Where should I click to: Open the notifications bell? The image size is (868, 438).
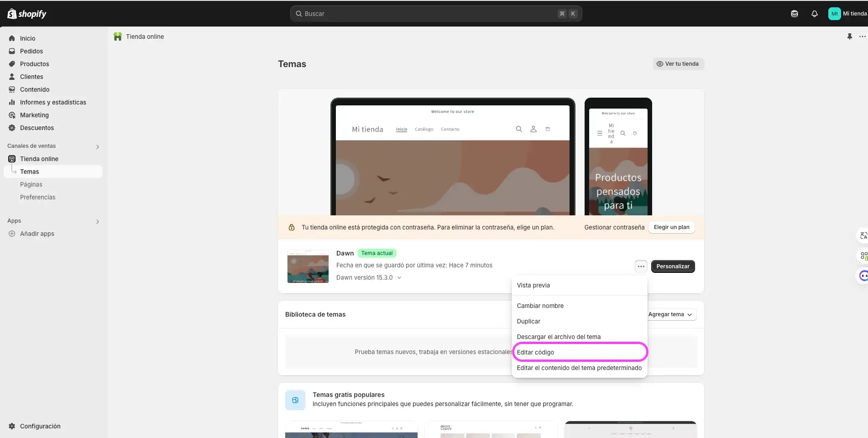click(815, 14)
